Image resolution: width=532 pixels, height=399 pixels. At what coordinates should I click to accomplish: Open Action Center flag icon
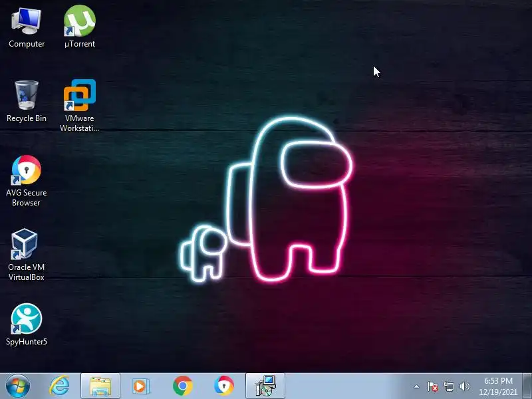[433, 386]
